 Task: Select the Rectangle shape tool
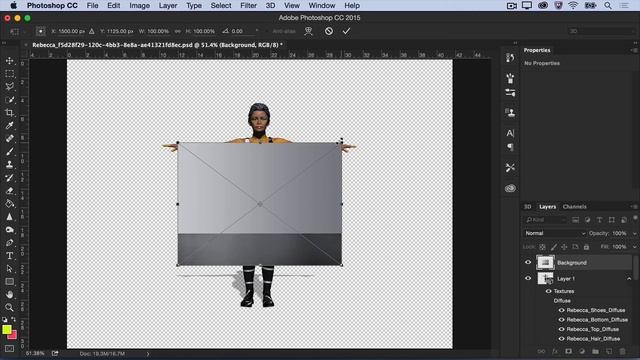point(9,282)
